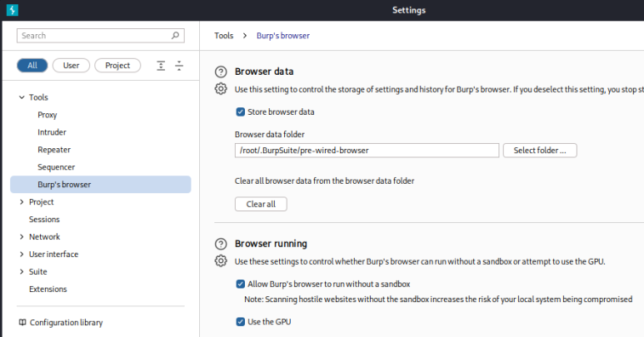
Task: Open Proxy settings
Action: click(x=47, y=115)
